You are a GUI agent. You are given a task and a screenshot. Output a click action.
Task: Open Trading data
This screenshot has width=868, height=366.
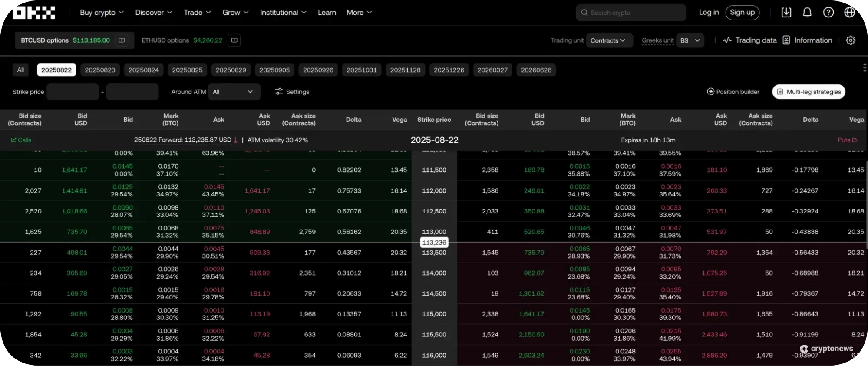[x=749, y=40]
